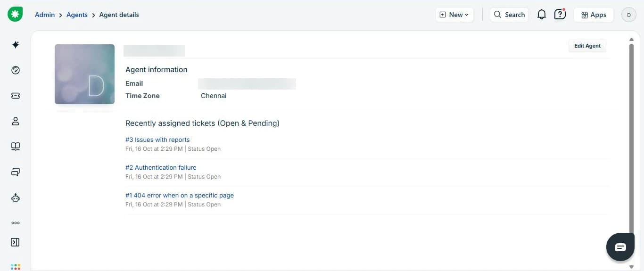Screen dimensions: 644x271
Task: Open the Apps button
Action: tap(594, 15)
